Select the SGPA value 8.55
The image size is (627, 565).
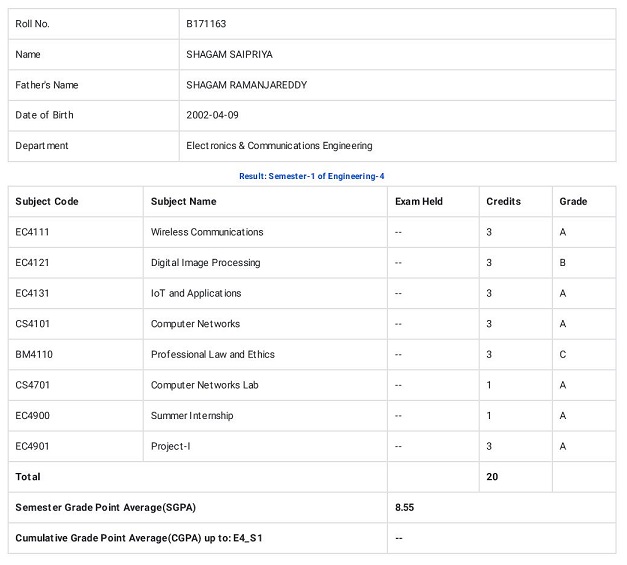tap(404, 508)
